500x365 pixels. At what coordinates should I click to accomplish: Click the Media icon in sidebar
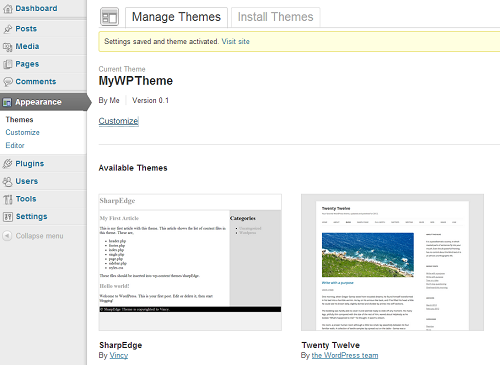(x=8, y=47)
